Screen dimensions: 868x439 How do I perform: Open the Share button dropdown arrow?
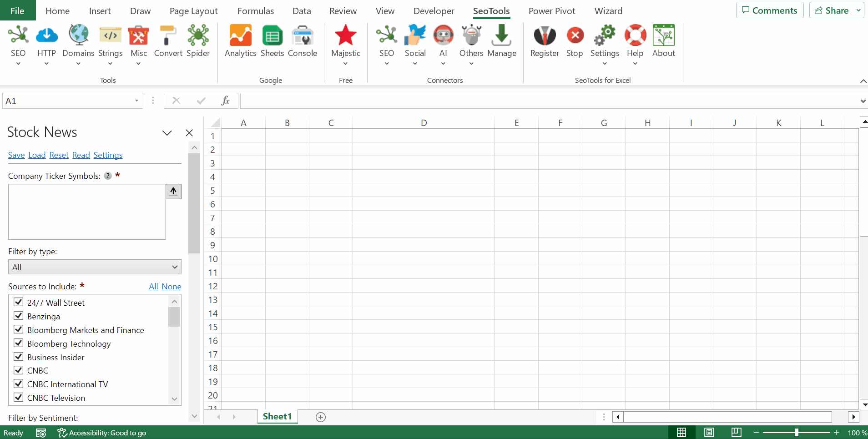pos(858,10)
